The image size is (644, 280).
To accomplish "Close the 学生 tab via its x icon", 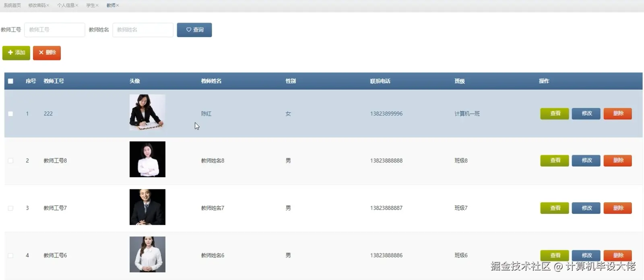I will [x=97, y=5].
